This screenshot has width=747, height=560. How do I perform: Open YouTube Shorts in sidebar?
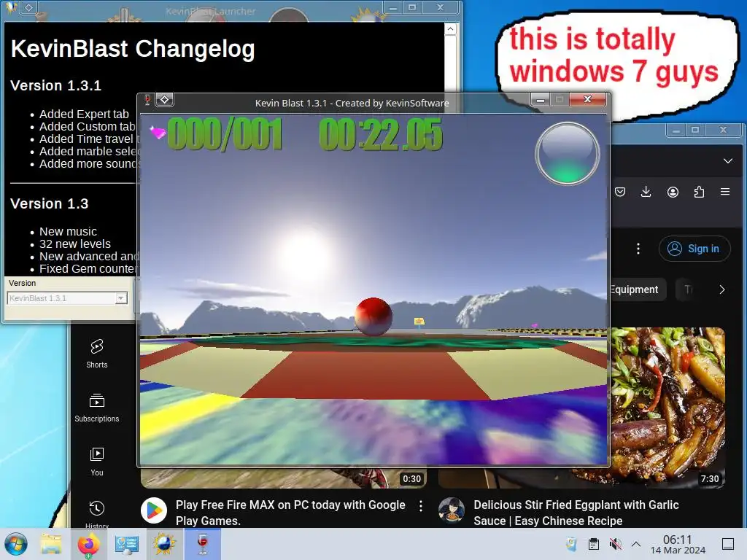97,354
